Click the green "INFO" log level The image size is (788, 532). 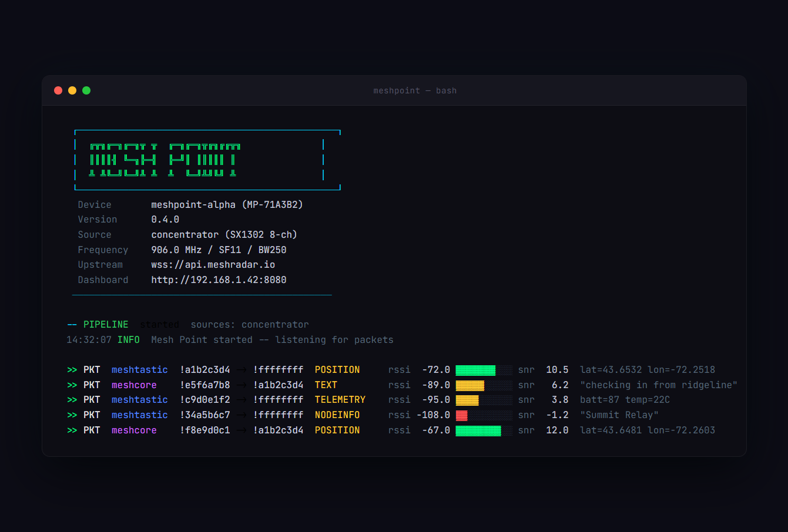click(129, 340)
